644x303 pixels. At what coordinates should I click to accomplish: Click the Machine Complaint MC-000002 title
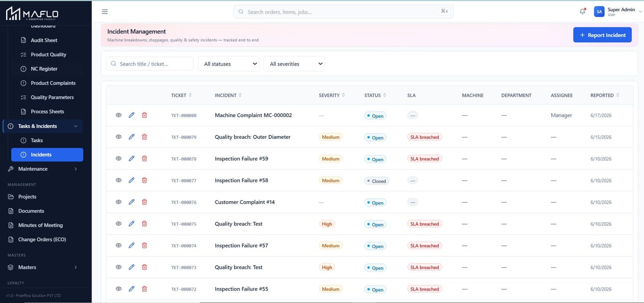point(253,115)
